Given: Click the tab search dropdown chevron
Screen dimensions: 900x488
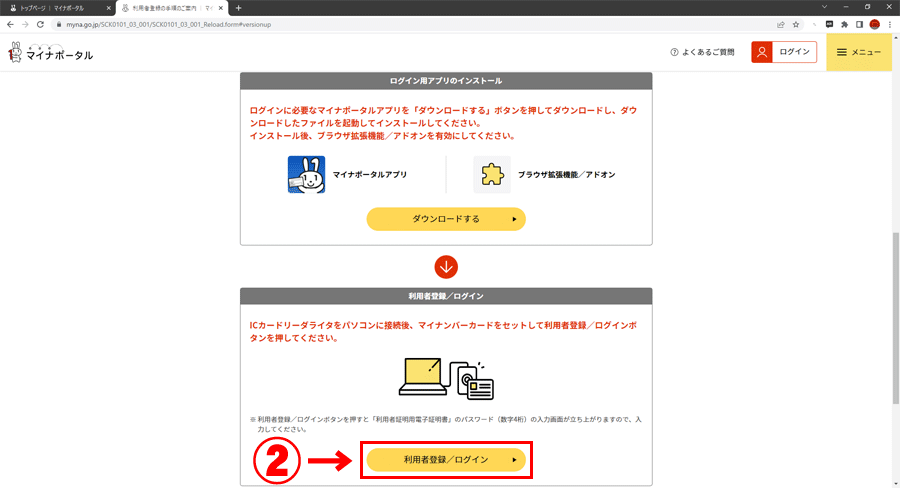Looking at the screenshot, I should (x=824, y=7).
